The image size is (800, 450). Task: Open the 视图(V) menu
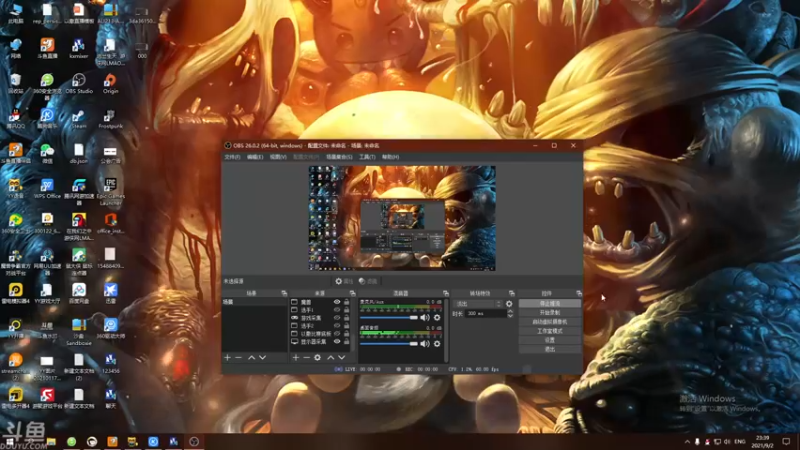tap(278, 157)
